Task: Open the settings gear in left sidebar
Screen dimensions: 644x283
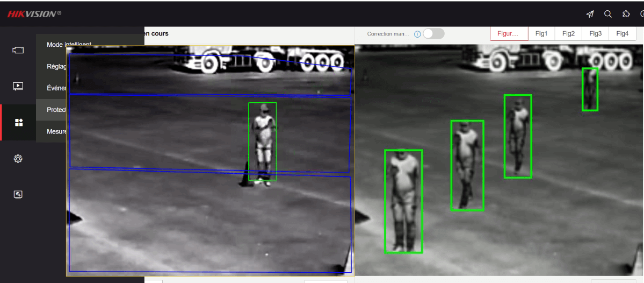Action: 18,159
